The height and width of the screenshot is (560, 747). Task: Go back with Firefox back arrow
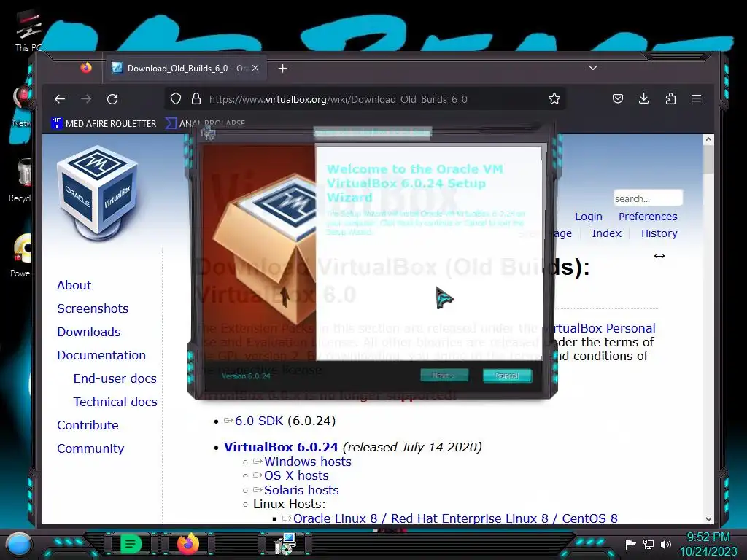pyautogui.click(x=60, y=99)
